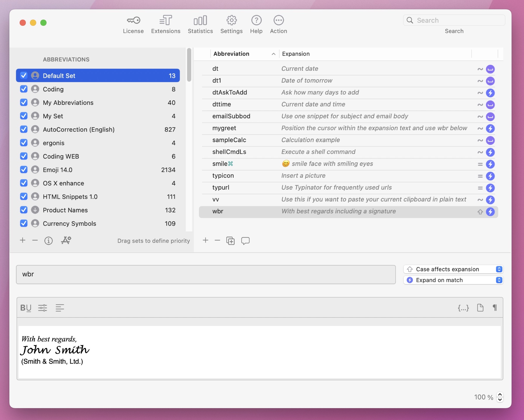Image resolution: width=524 pixels, height=420 pixels.
Task: Toggle underline formatting in the expansion editor
Action: [28, 308]
